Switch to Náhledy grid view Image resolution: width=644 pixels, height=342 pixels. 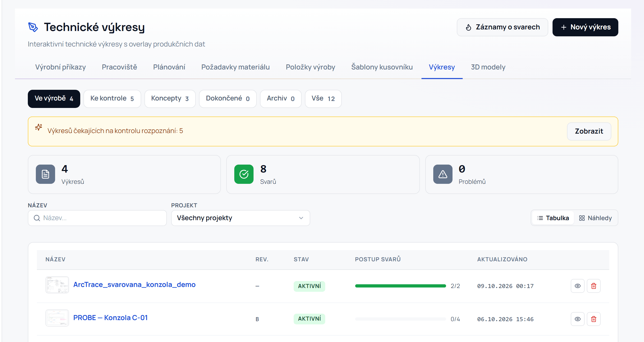[595, 218]
